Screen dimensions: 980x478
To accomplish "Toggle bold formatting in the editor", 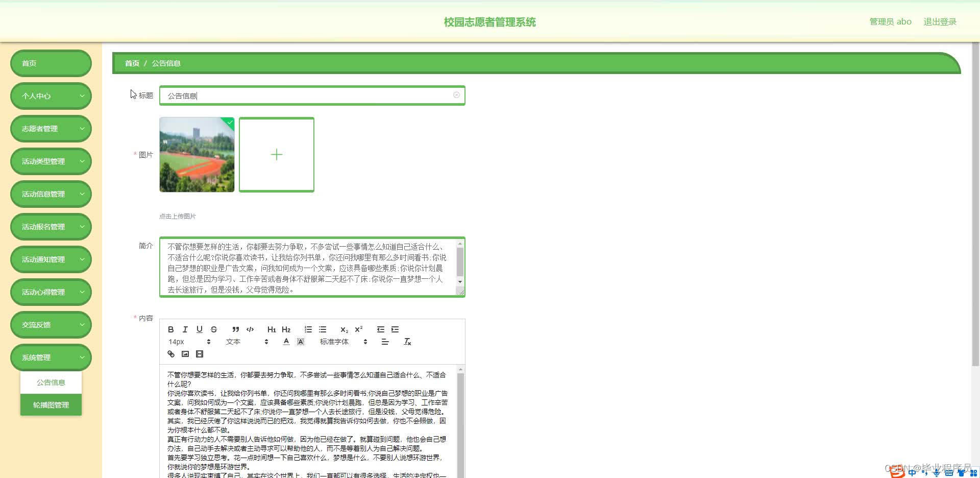I will 171,329.
